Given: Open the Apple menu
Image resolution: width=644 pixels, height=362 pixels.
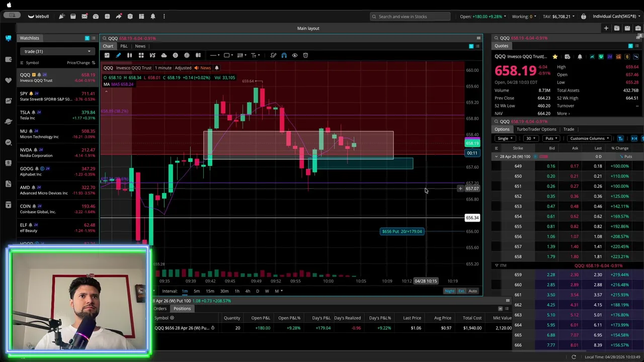Looking at the screenshot, I should (9, 5).
